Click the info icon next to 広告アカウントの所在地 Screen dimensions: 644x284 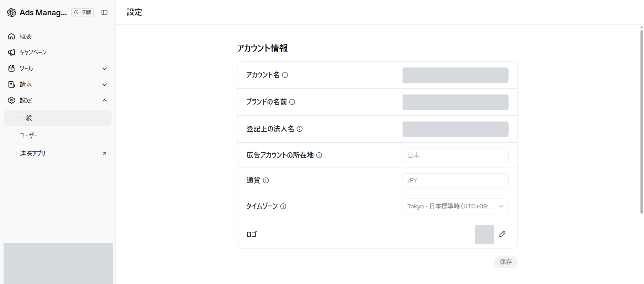(319, 155)
